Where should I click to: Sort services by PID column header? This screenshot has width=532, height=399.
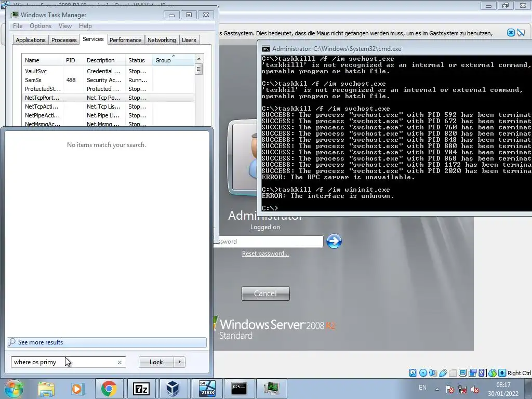[x=73, y=60]
